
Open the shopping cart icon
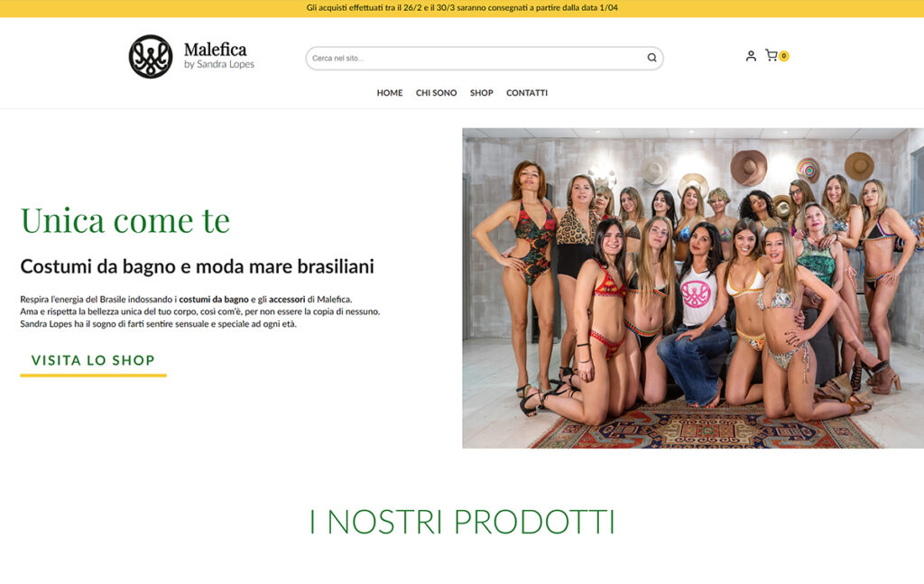[x=771, y=55]
